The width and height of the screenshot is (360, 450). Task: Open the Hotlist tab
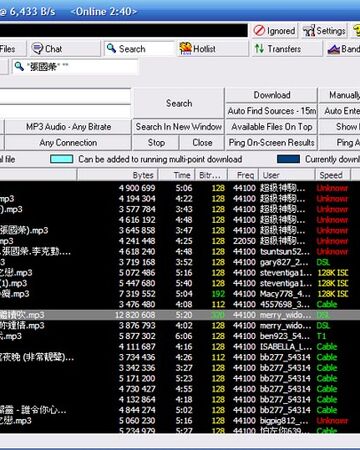(x=213, y=49)
